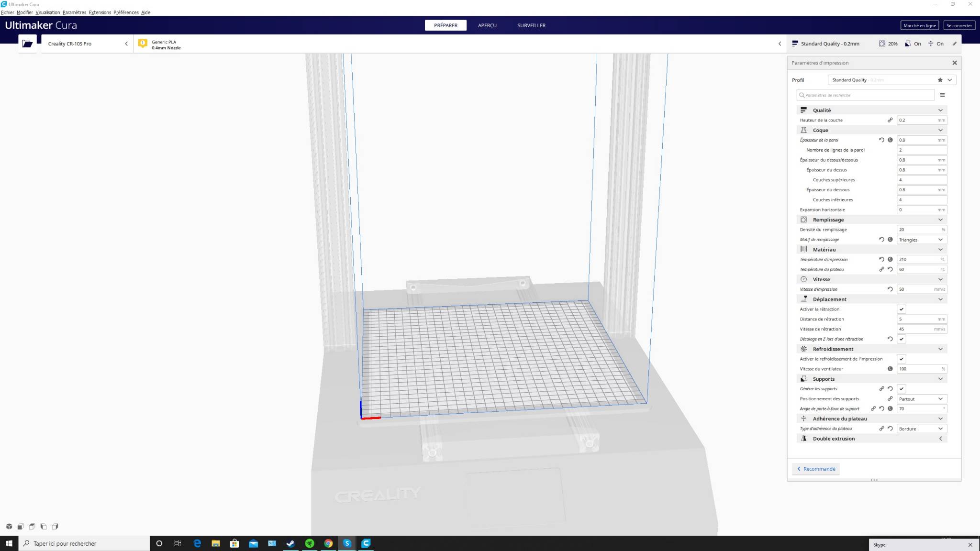980x551 pixels.
Task: Click the Paramètres de recherche field
Action: pos(865,95)
